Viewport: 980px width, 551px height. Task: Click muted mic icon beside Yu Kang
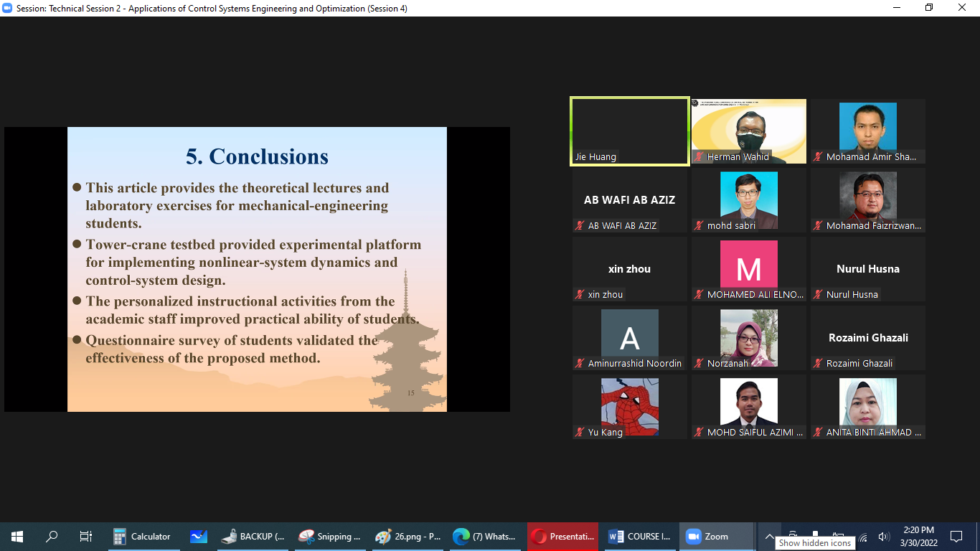(x=580, y=433)
